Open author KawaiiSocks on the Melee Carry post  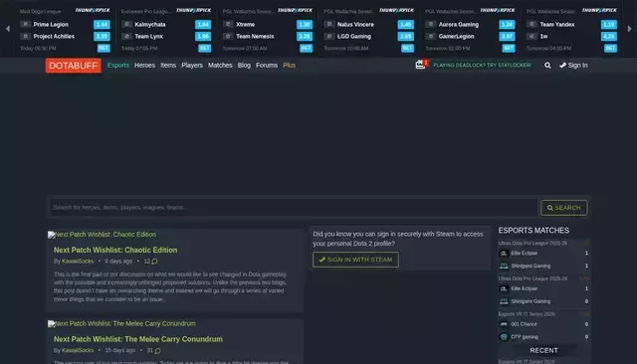click(78, 351)
